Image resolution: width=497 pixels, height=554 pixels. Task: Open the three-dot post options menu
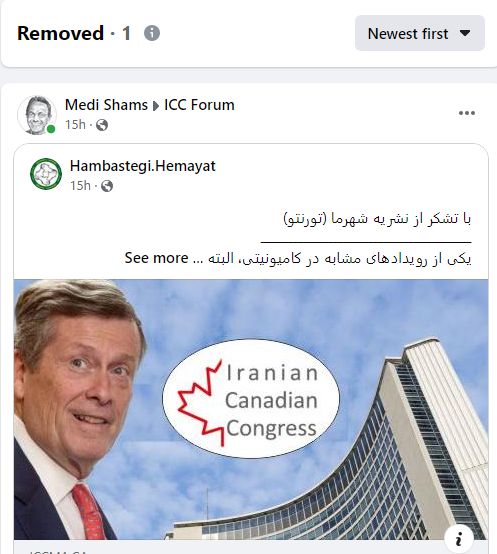click(467, 113)
